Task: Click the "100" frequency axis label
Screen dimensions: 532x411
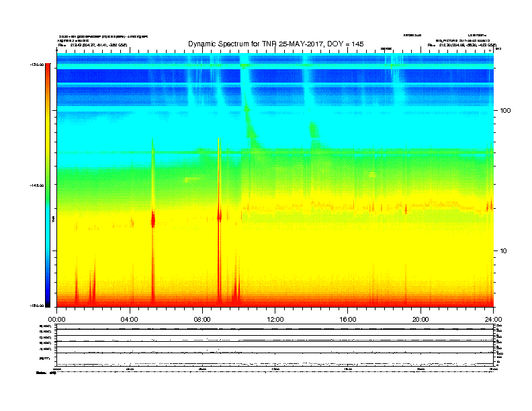Action: pos(505,111)
